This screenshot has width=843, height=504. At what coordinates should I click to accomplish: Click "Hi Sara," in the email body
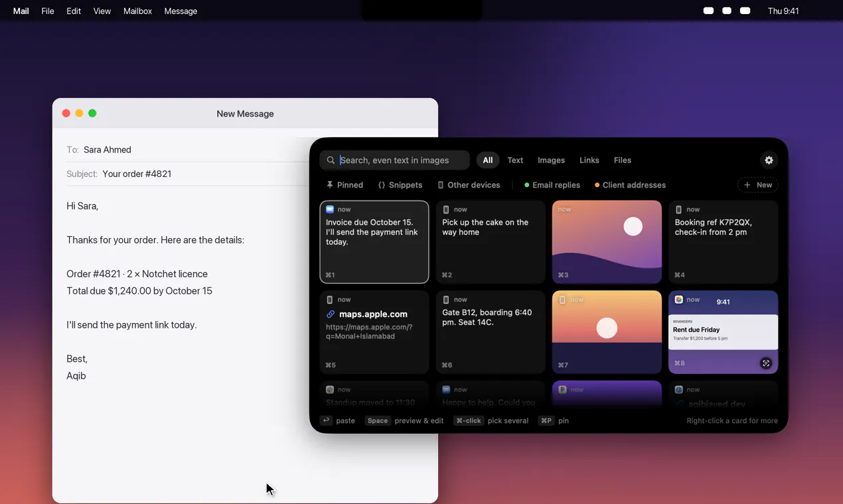click(82, 206)
